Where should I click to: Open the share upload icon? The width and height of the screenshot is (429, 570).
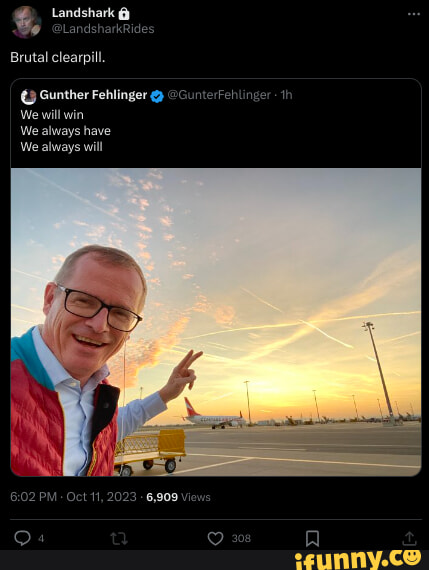(x=409, y=538)
